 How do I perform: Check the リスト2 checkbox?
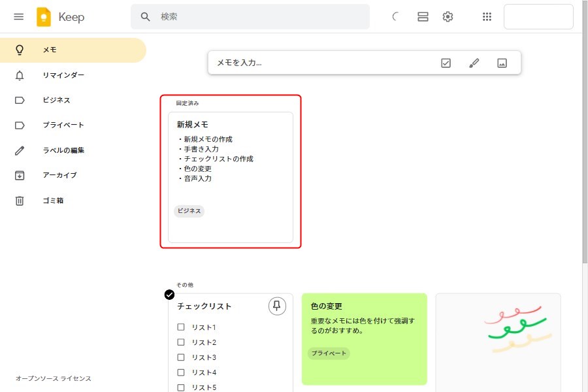tap(181, 342)
